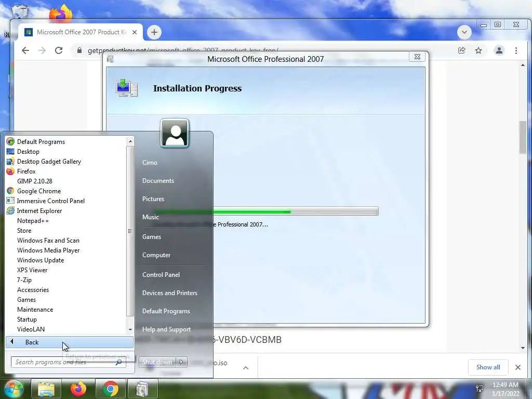Expand the Startup folder

click(x=27, y=320)
